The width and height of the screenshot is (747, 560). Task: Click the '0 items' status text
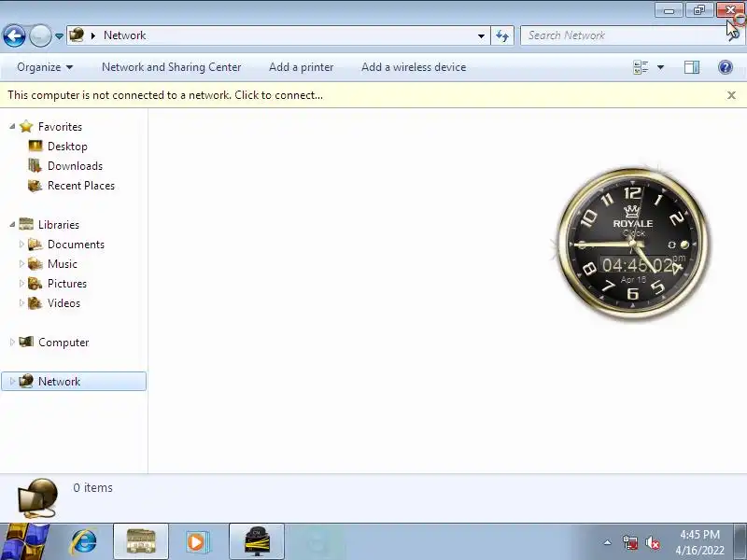[x=92, y=487]
